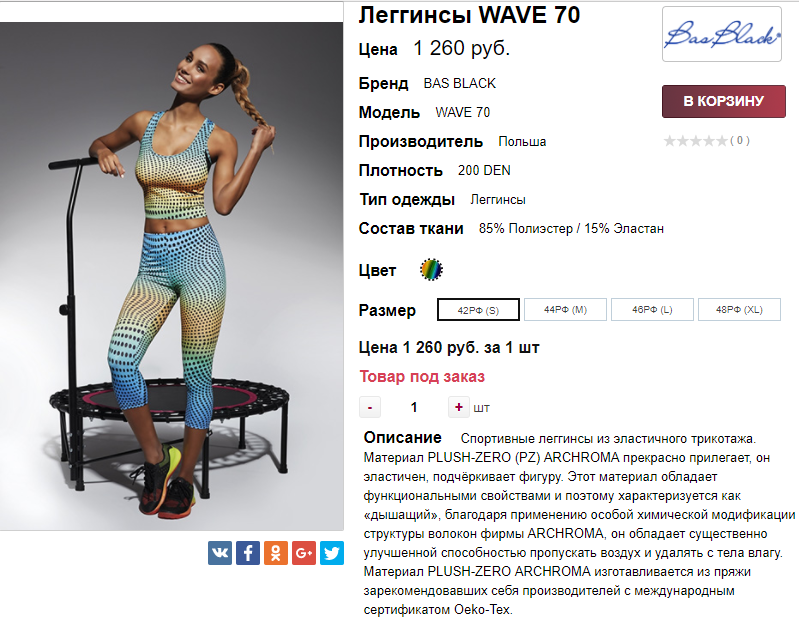Rate the product with the first star
799x630 pixels.
coord(669,141)
